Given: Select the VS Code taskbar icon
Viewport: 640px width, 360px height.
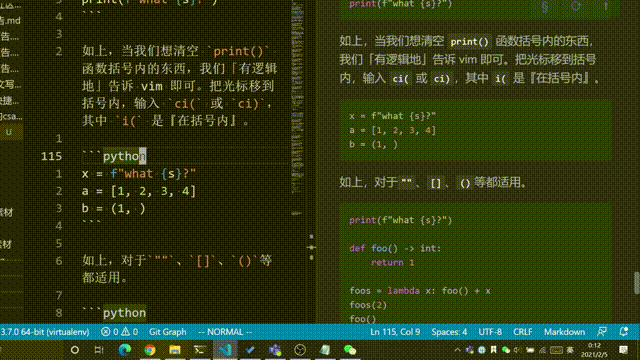Looking at the screenshot, I should [225, 350].
